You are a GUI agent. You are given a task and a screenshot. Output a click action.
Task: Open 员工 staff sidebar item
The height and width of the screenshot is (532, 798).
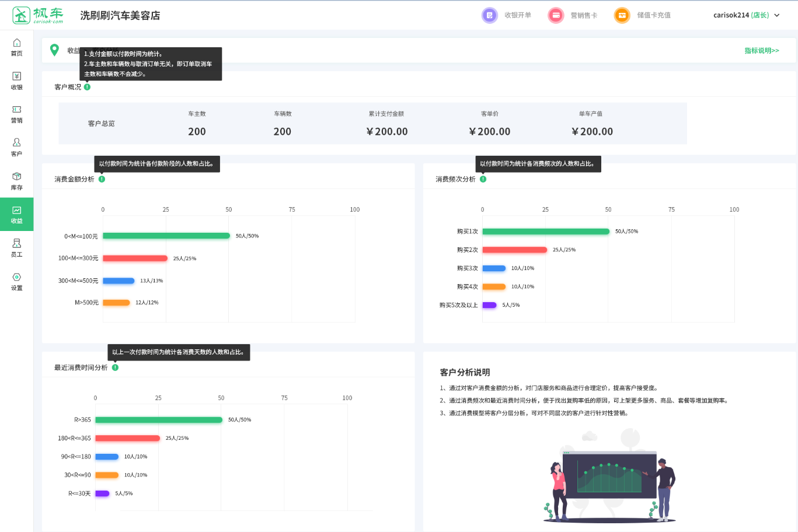tap(17, 248)
